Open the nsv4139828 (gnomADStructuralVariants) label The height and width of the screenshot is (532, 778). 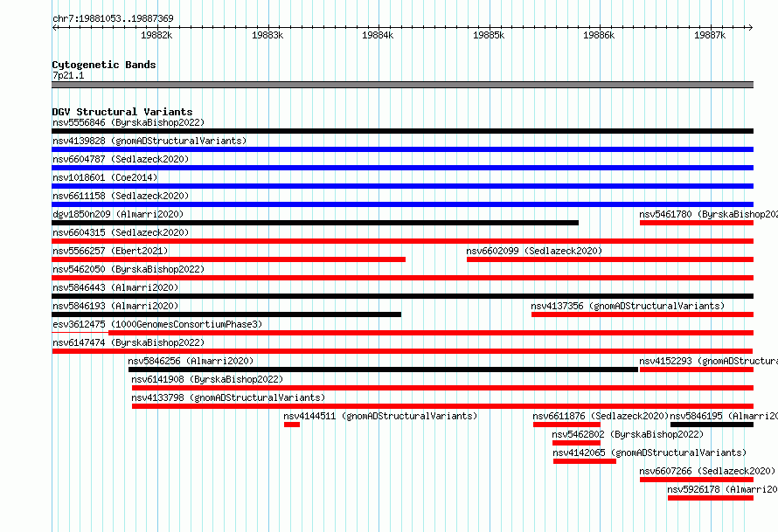[x=149, y=141]
